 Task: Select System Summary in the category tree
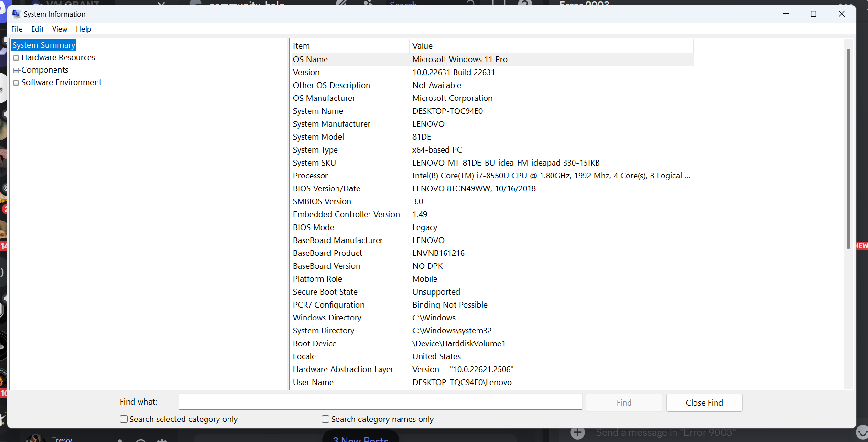click(x=44, y=45)
